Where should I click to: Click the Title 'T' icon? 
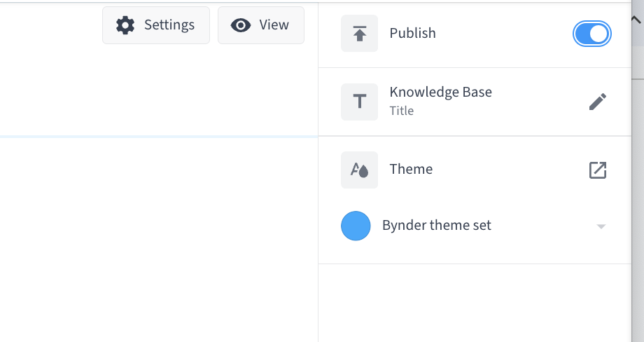pos(359,102)
